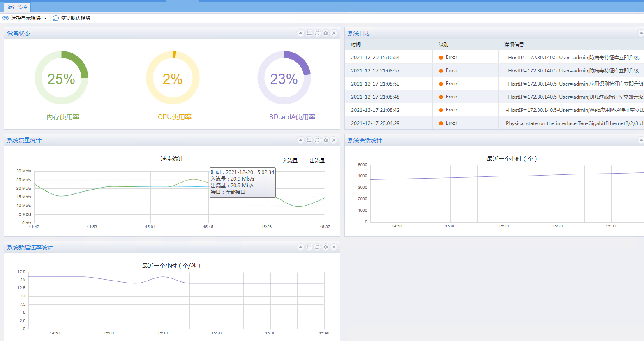Click the 最近一个小时（个）session chart title
This screenshot has width=644, height=341.
pos(512,159)
